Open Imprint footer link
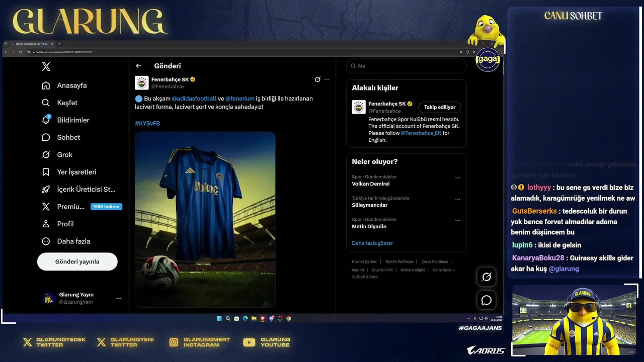Image resolution: width=644 pixels, height=362 pixels. pos(358,270)
